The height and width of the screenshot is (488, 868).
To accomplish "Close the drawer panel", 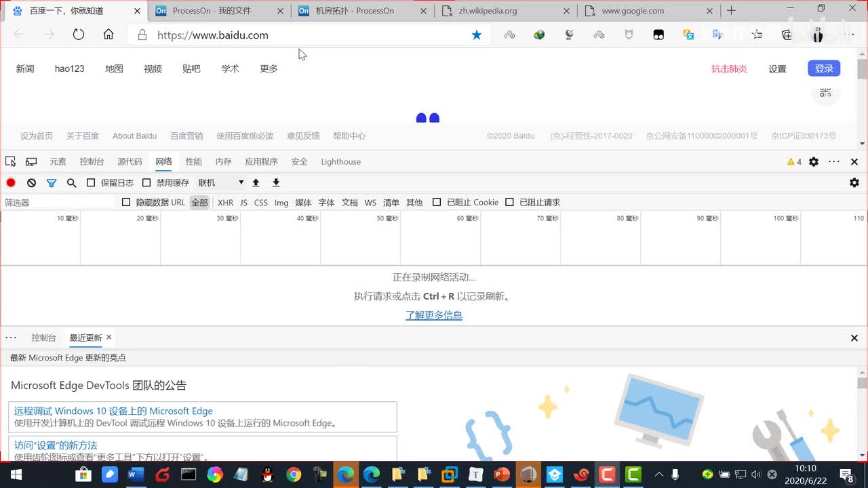I will (854, 338).
